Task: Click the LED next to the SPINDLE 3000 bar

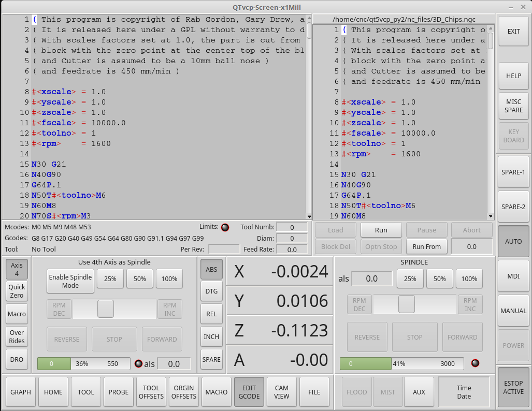Action: pyautogui.click(x=476, y=363)
